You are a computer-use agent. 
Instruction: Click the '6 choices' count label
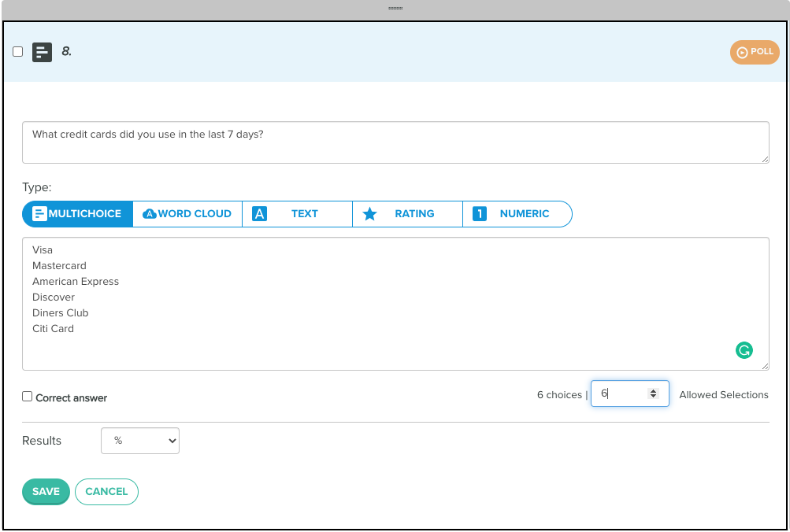(x=559, y=394)
